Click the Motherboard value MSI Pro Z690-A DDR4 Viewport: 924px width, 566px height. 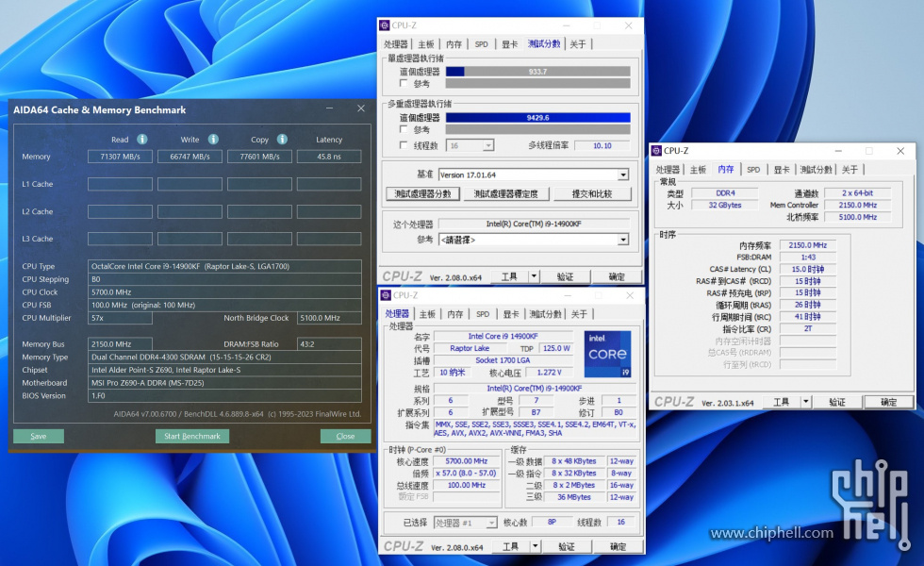click(224, 383)
